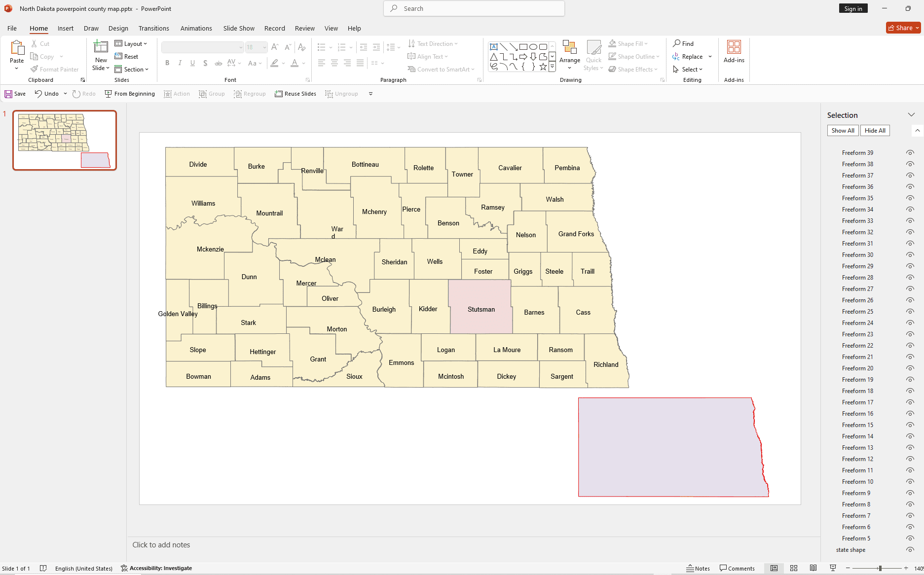This screenshot has height=575, width=924.
Task: Click the Format Painter tool
Action: [54, 70]
